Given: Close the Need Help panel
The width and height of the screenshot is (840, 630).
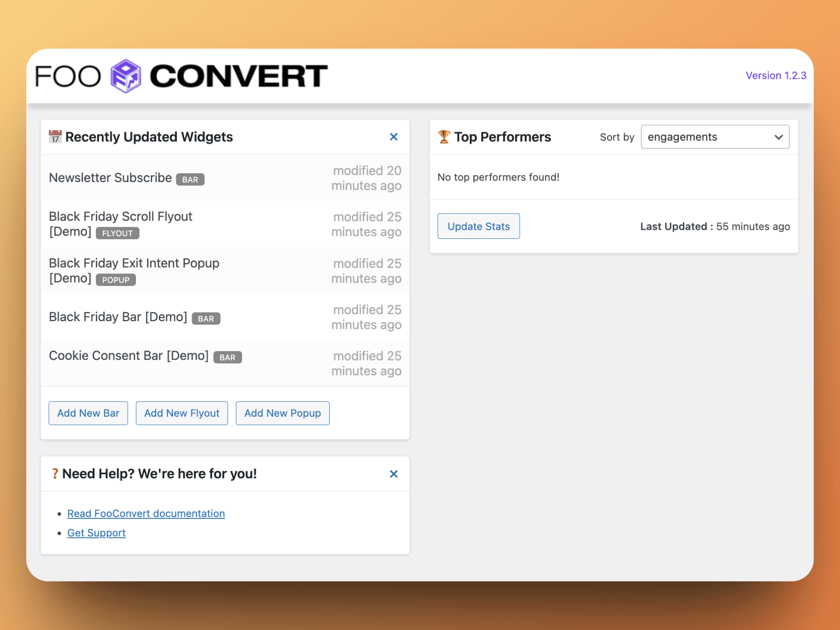Looking at the screenshot, I should point(393,473).
